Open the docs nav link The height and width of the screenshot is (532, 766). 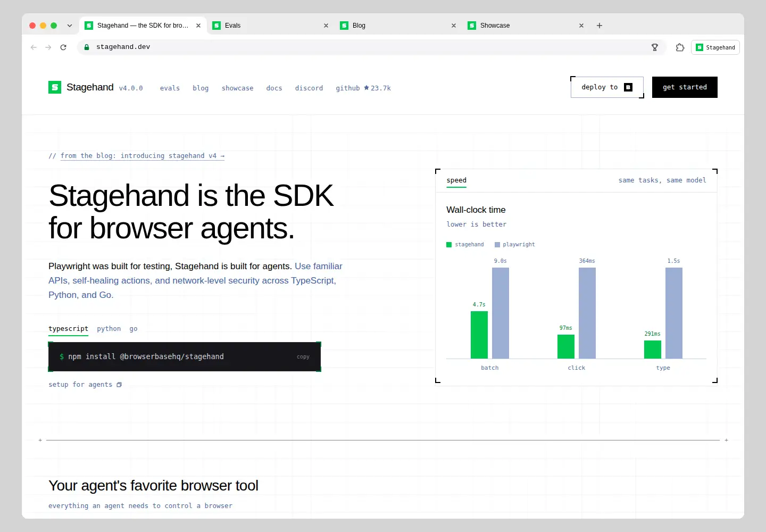click(274, 88)
